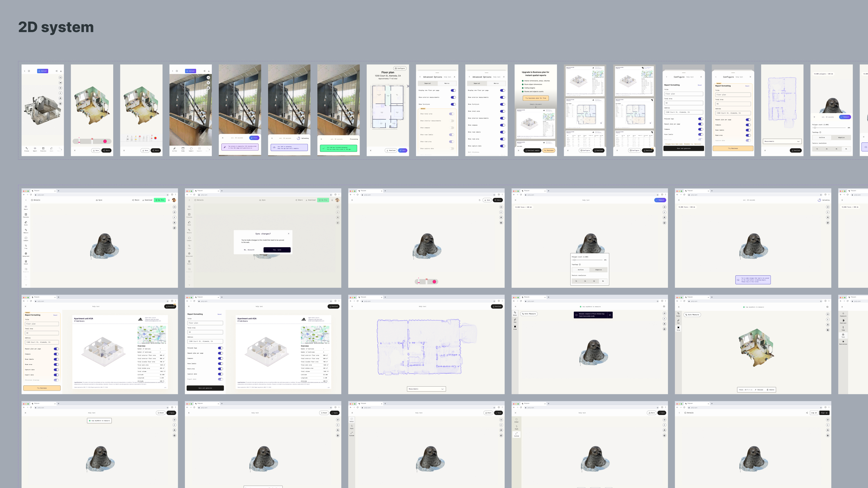Select Ruler tool in seal Auto Measure frame
868x488 pixels.
[x=515, y=313]
